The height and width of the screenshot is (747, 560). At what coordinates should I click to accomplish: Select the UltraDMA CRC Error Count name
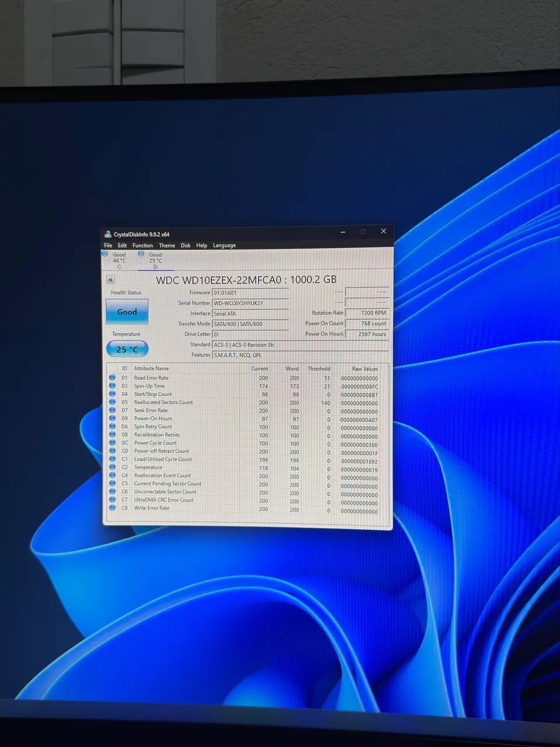click(x=164, y=500)
